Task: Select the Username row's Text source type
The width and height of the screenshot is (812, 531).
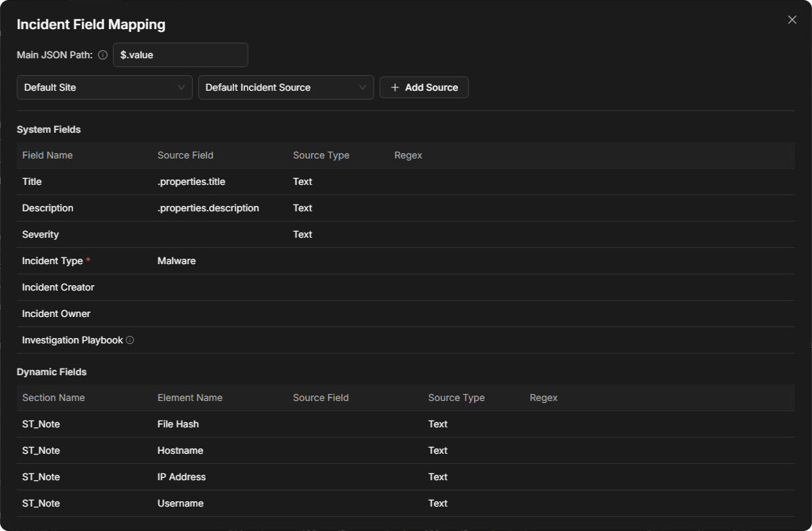Action: point(438,503)
